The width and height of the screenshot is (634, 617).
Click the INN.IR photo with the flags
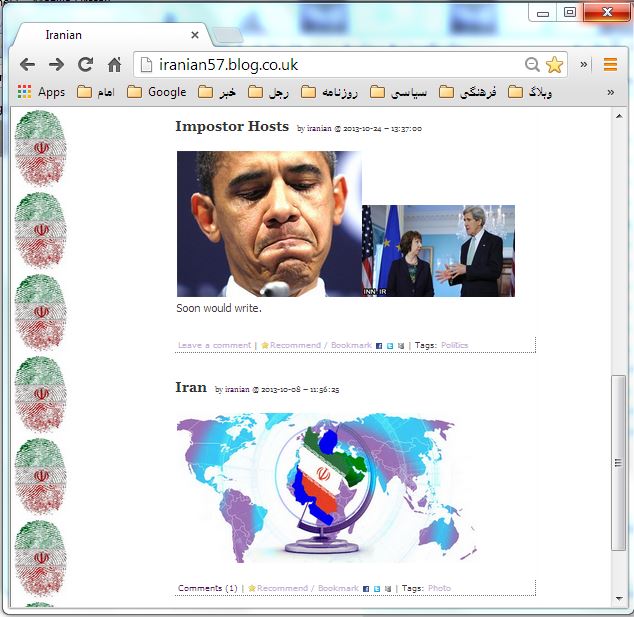pos(438,251)
